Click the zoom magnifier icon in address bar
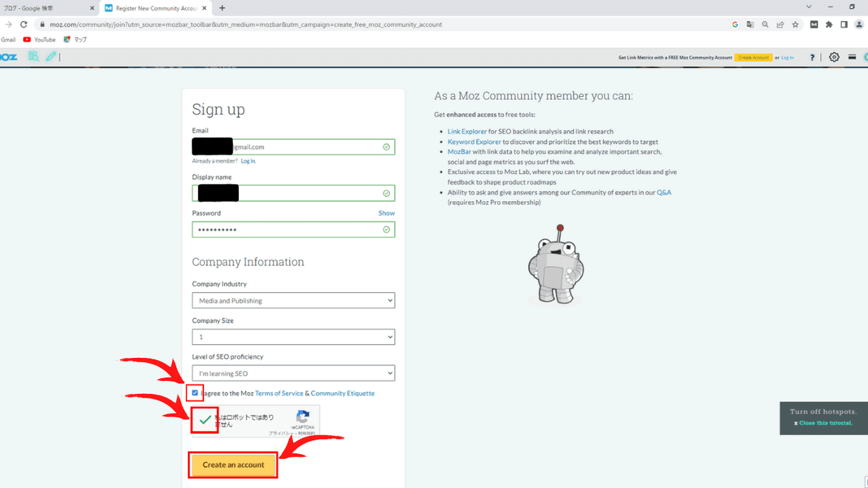The image size is (868, 488). tap(765, 24)
